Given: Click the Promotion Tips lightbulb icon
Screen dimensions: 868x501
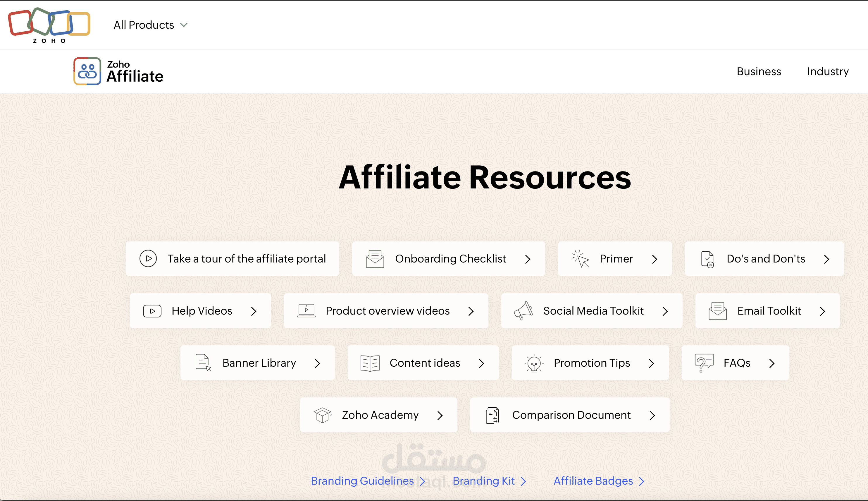Looking at the screenshot, I should point(534,363).
